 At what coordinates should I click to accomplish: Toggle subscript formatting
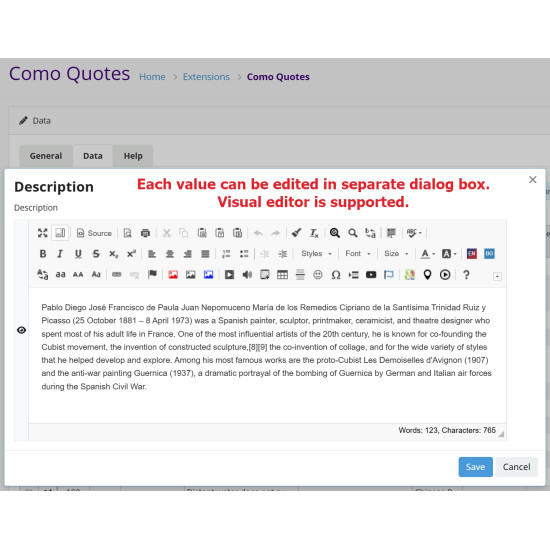114,254
